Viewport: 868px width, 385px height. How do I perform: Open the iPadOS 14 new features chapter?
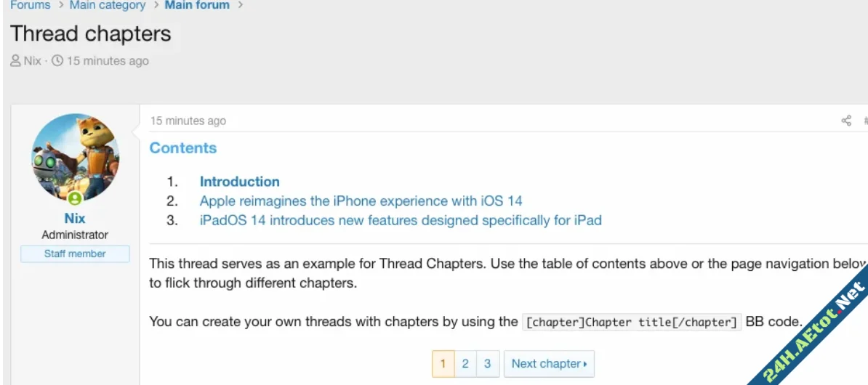coord(401,219)
